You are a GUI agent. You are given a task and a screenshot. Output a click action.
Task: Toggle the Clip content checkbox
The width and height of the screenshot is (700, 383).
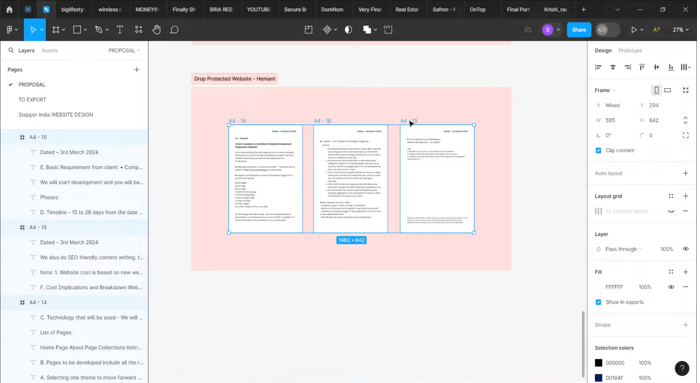point(599,150)
